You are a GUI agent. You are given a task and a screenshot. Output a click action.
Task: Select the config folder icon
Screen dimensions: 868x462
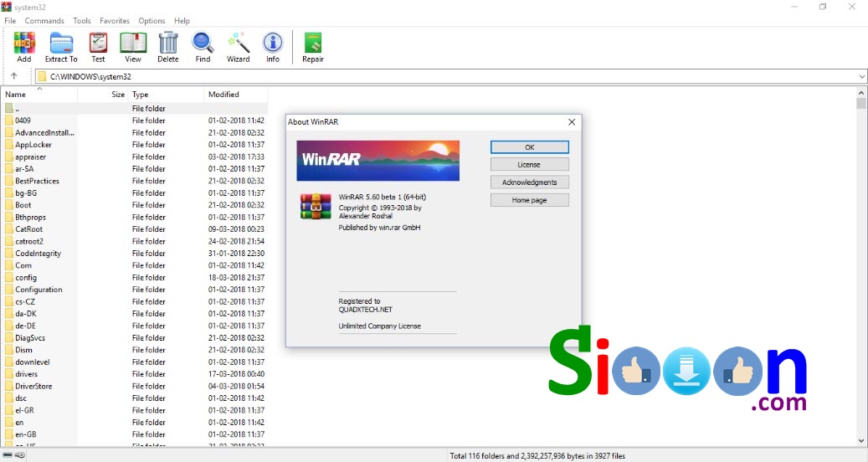(9, 277)
